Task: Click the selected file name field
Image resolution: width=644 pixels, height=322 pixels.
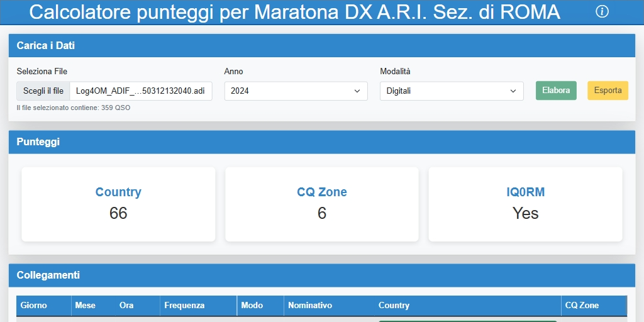Action: click(140, 91)
